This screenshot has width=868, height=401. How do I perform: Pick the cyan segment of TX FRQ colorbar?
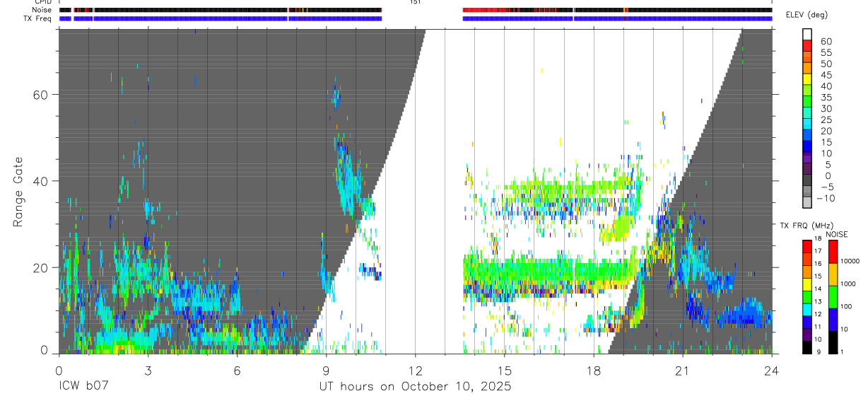click(807, 310)
